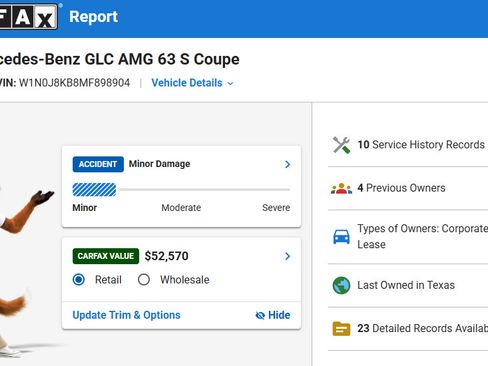The image size is (488, 366).
Task: Click the green CARFAX VALUE badge
Action: pos(106,256)
